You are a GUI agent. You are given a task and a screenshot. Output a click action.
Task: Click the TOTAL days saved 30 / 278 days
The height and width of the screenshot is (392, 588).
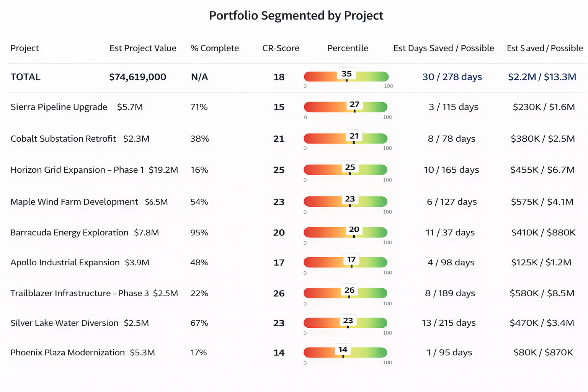click(452, 77)
